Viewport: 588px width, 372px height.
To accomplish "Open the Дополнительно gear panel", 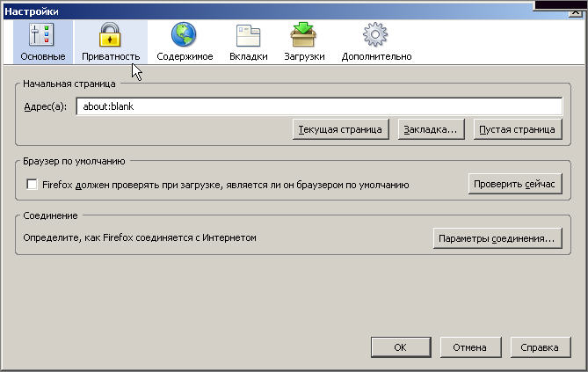I will 376,42.
